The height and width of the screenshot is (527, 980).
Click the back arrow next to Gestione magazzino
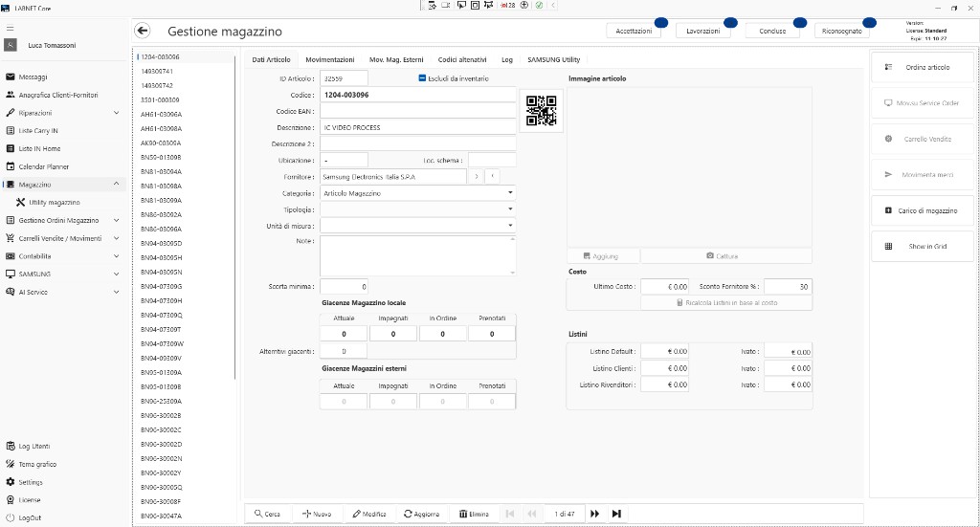(143, 31)
